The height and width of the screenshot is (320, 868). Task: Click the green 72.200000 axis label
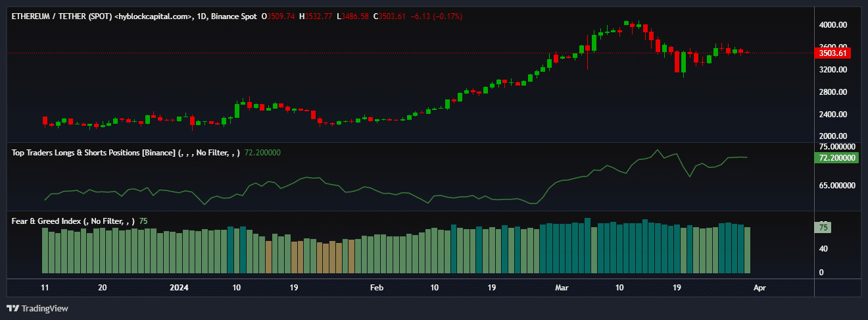point(836,158)
